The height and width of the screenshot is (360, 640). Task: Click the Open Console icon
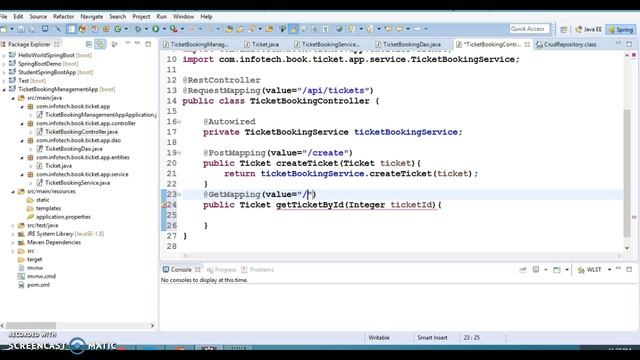(x=557, y=270)
